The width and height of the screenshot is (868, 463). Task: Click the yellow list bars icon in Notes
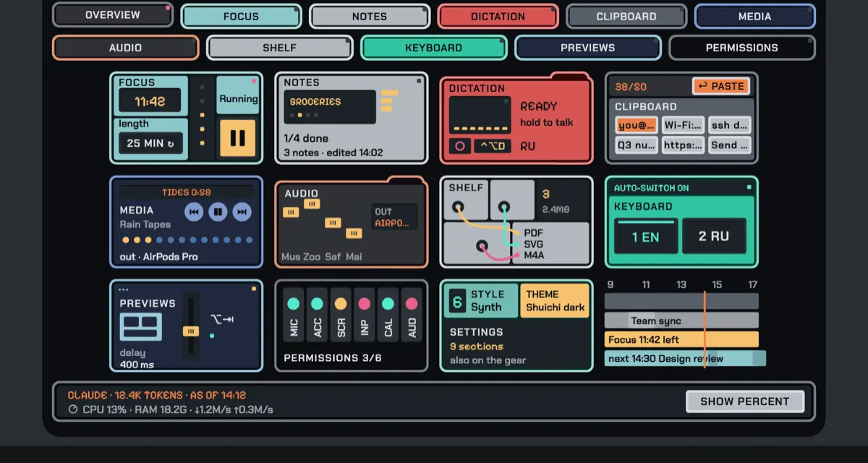click(389, 101)
